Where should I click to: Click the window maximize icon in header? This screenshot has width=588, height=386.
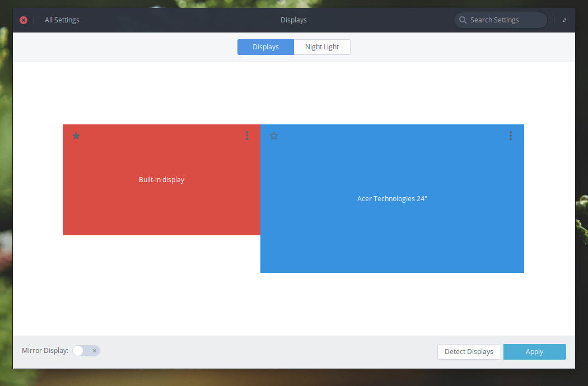(x=564, y=20)
